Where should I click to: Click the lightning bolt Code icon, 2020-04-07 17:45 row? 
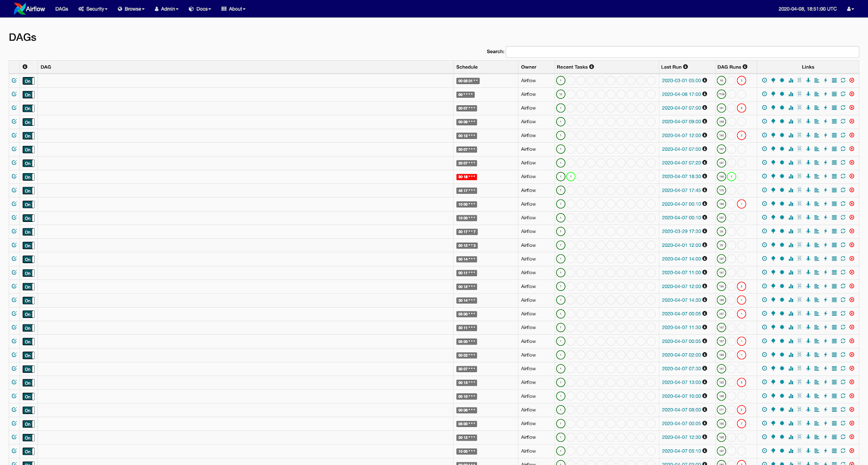click(x=825, y=190)
